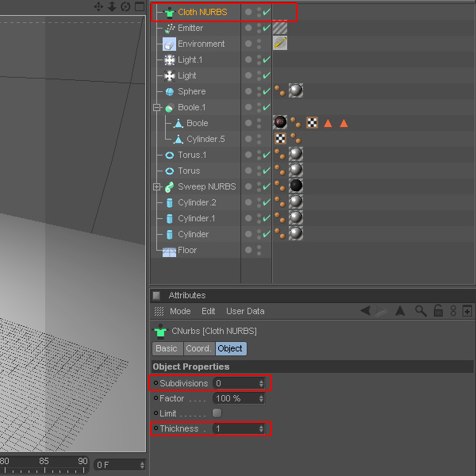Select the Cylinder.1 row label
Viewport: 476px width, 476px height.
tap(197, 218)
